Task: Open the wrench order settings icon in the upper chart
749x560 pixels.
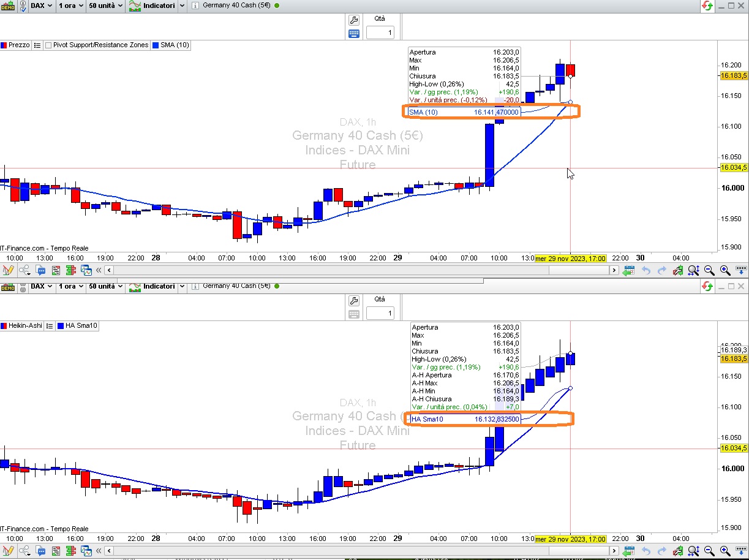Action: pos(353,20)
